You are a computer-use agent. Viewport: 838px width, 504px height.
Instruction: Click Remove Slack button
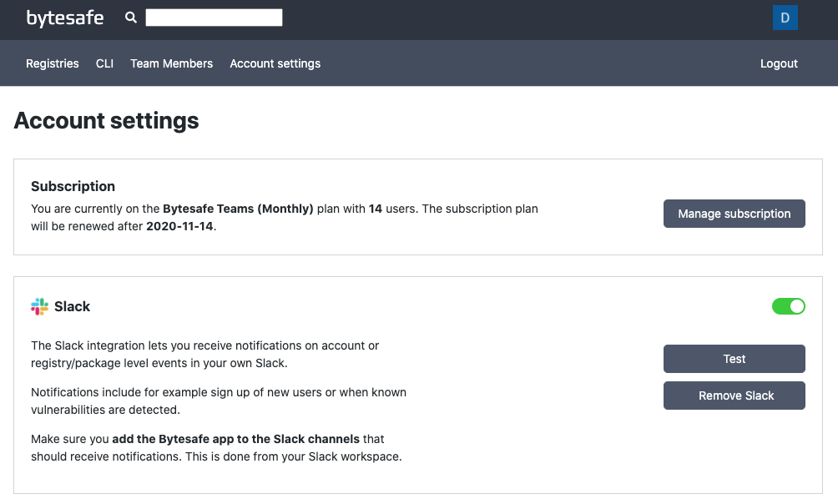[735, 396]
